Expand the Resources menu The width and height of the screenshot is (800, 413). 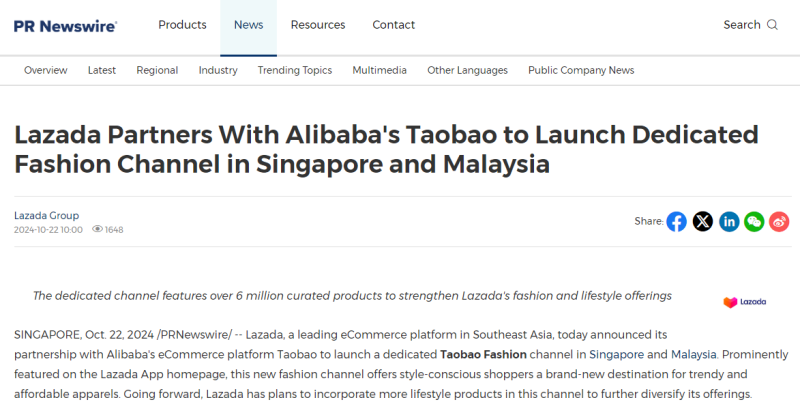(x=318, y=25)
